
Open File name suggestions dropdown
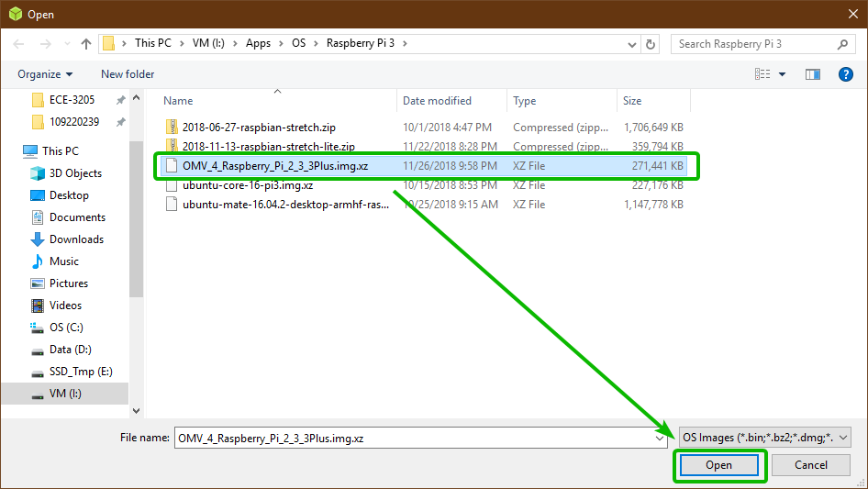pos(660,438)
